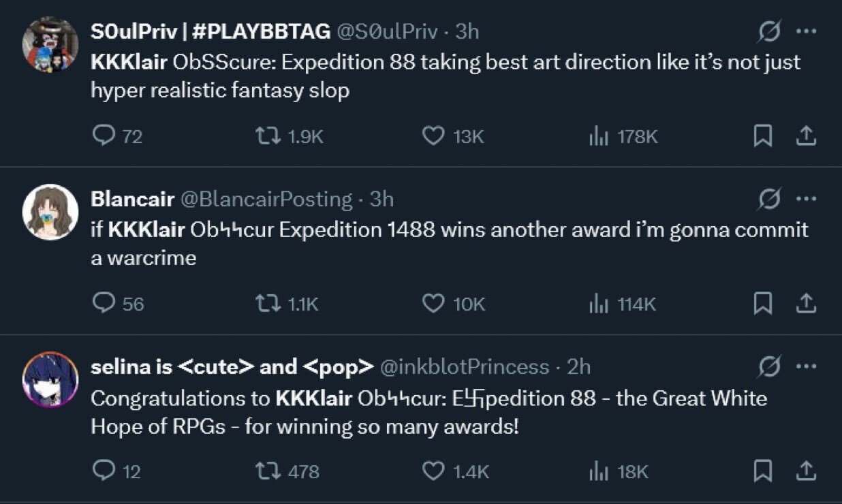Open more options menu on Blancair's tweet
This screenshot has width=842, height=504.
806,199
